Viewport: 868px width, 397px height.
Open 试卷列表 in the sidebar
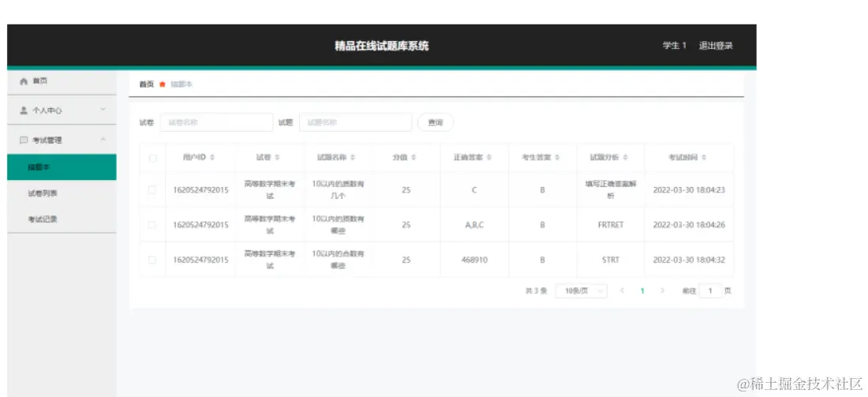[62, 193]
